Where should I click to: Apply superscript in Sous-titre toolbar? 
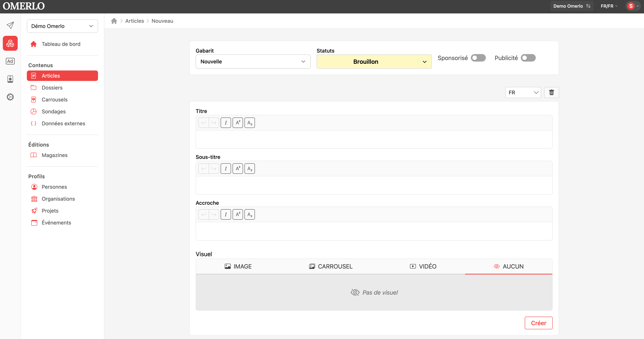[x=238, y=168]
